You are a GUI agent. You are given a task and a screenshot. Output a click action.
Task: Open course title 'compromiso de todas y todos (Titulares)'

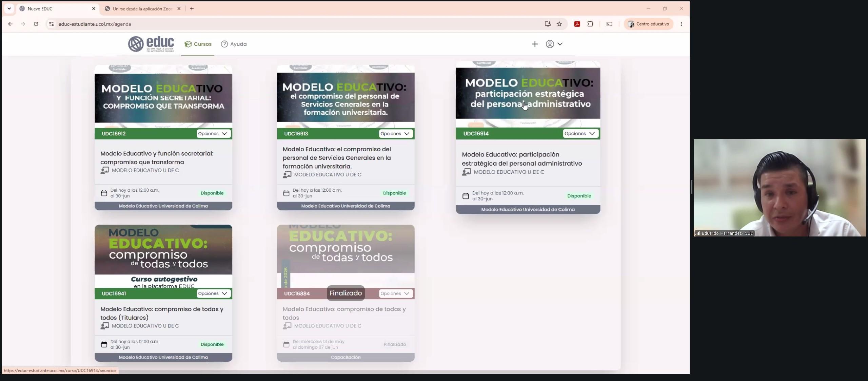point(162,313)
